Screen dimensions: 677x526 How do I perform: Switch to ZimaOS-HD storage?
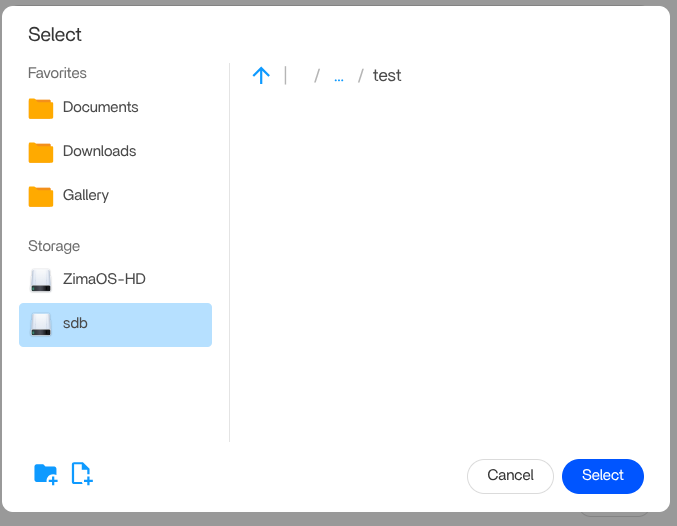click(x=104, y=279)
